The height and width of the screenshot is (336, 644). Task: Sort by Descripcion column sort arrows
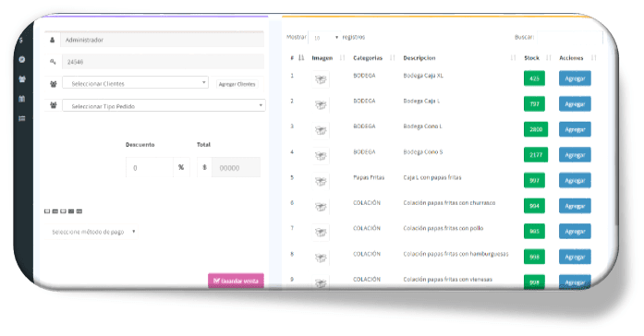click(513, 58)
